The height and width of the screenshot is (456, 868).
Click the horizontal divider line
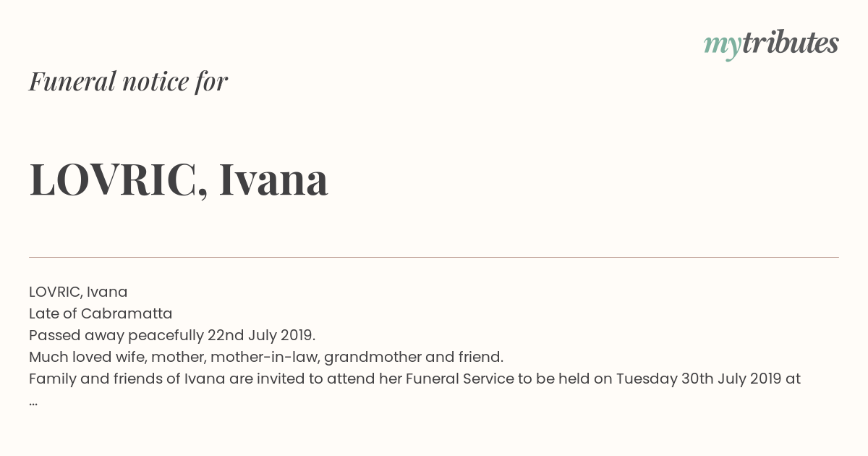tap(434, 257)
